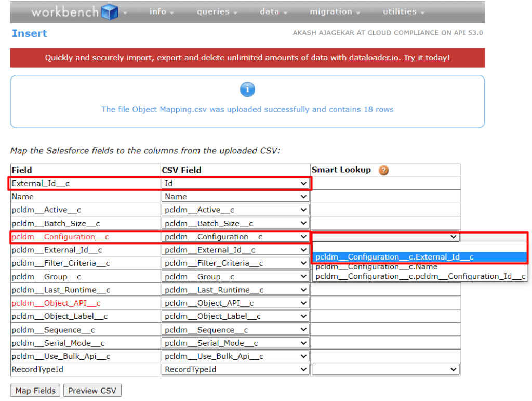Open the migration menu
The width and height of the screenshot is (532, 401).
[335, 11]
